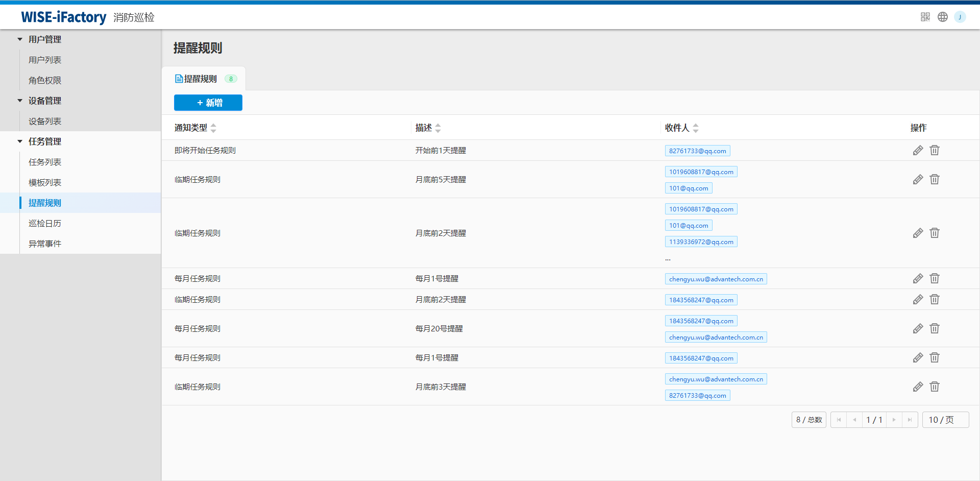This screenshot has height=481, width=980.
Task: Delete the 开始前1天提醒 rule
Action: coord(934,150)
